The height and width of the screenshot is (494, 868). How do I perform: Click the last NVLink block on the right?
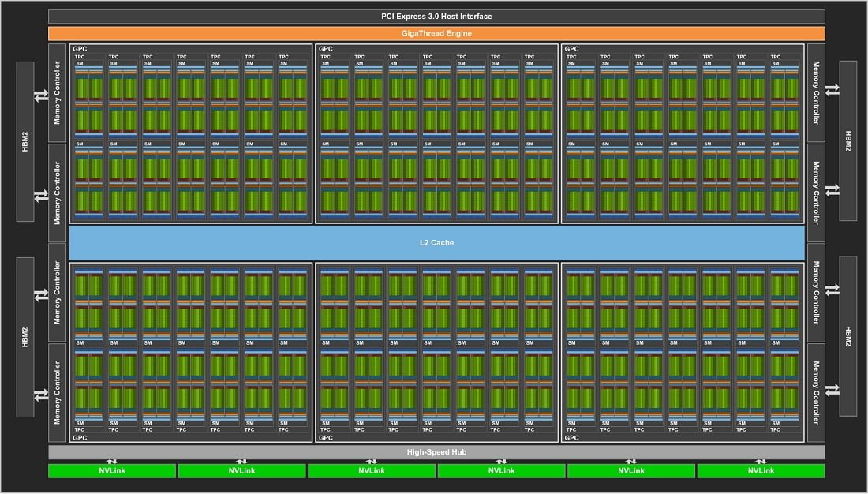[761, 471]
